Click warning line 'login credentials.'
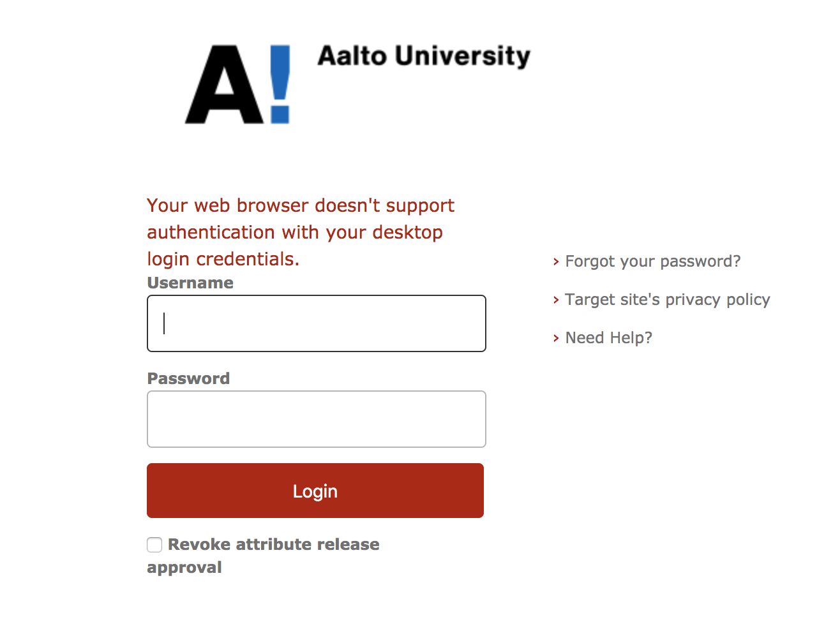Image resolution: width=840 pixels, height=629 pixels. (223, 259)
